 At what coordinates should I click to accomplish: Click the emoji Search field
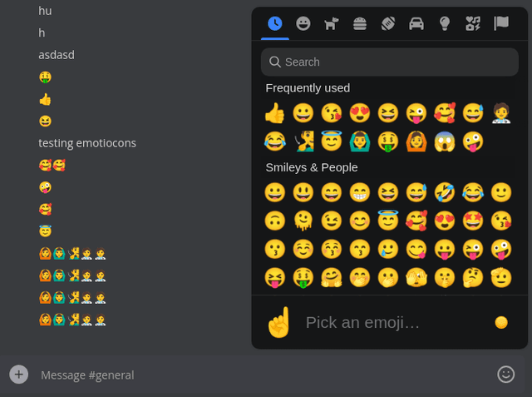coord(389,62)
